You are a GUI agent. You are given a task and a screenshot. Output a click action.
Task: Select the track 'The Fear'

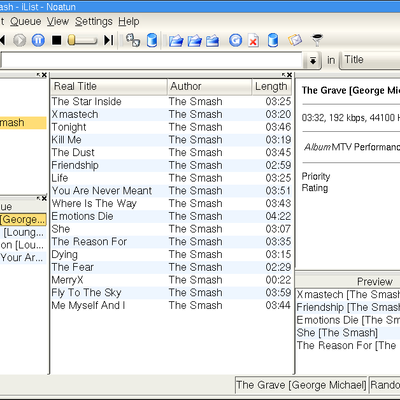pyautogui.click(x=171, y=267)
